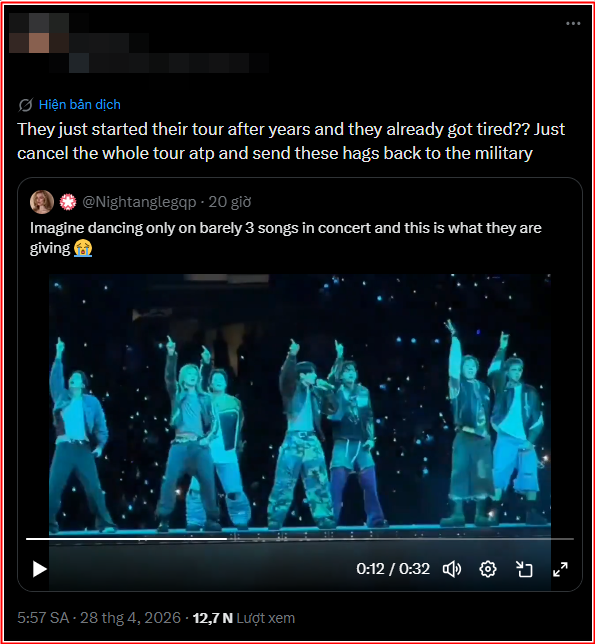Toggle picture-in-picture mode for video

(524, 569)
